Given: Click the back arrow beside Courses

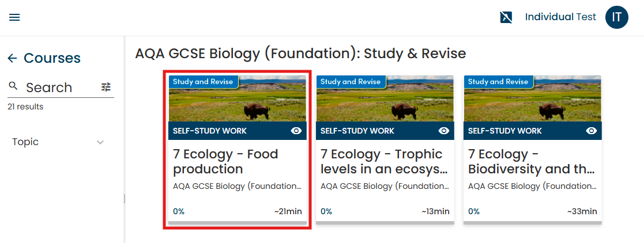Looking at the screenshot, I should pos(12,58).
